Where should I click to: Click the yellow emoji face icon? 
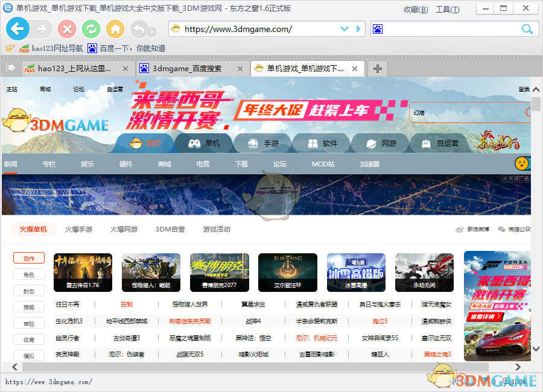pyautogui.click(x=522, y=163)
